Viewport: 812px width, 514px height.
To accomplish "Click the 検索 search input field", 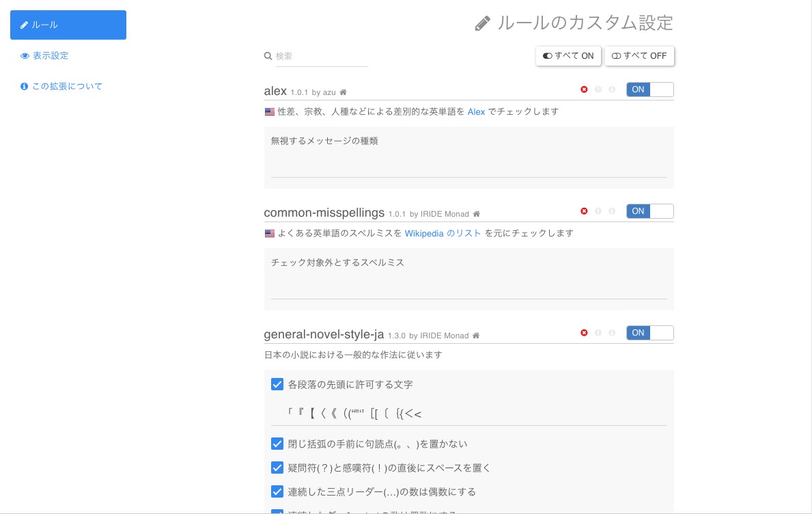I will pos(321,55).
